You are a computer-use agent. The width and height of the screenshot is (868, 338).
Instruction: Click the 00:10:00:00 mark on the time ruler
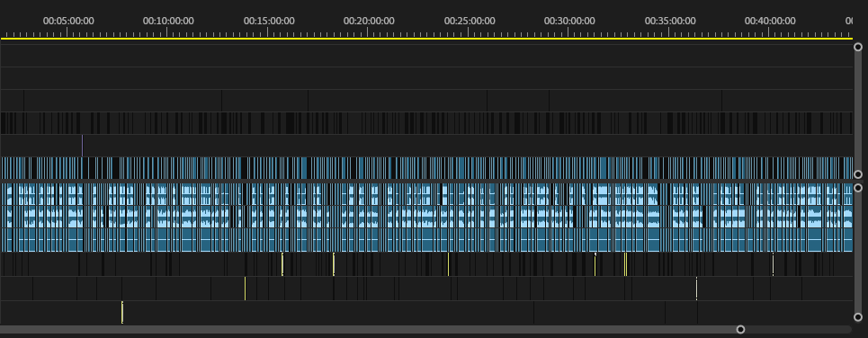pos(168,21)
